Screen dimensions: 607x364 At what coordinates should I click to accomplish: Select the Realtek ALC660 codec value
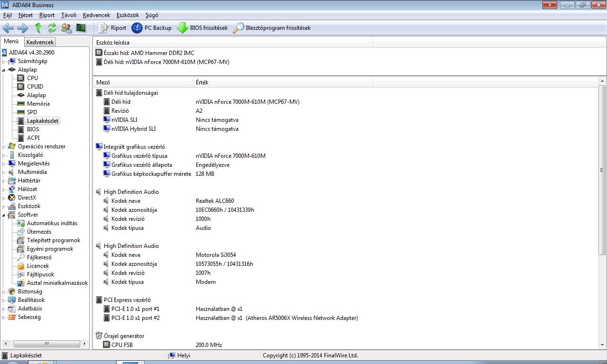pyautogui.click(x=215, y=201)
